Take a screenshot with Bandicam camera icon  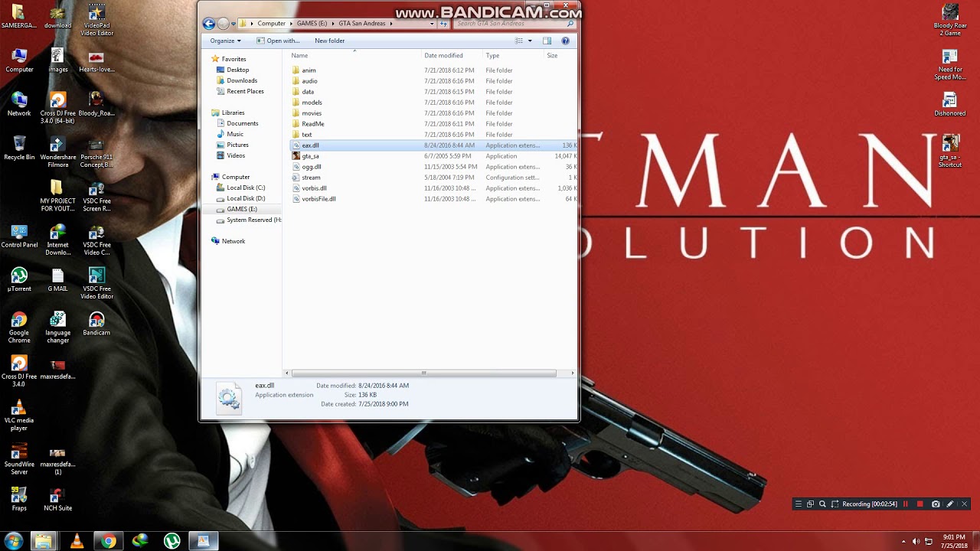point(936,504)
